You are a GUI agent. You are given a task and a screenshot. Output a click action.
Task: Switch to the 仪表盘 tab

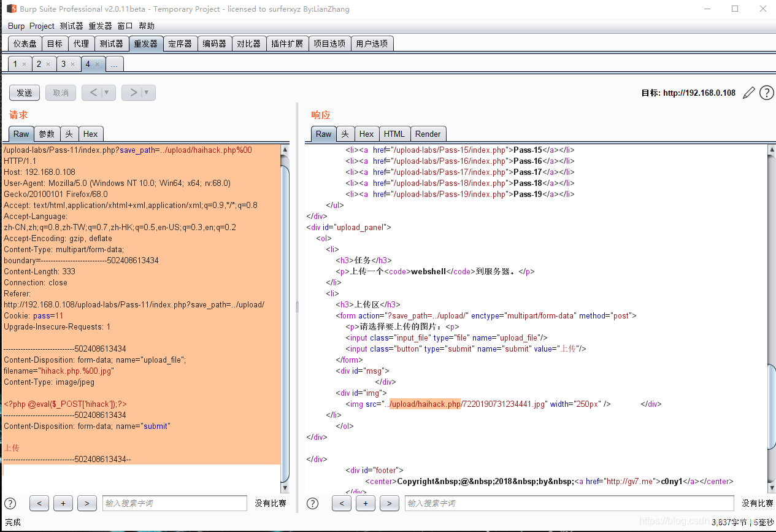[25, 44]
